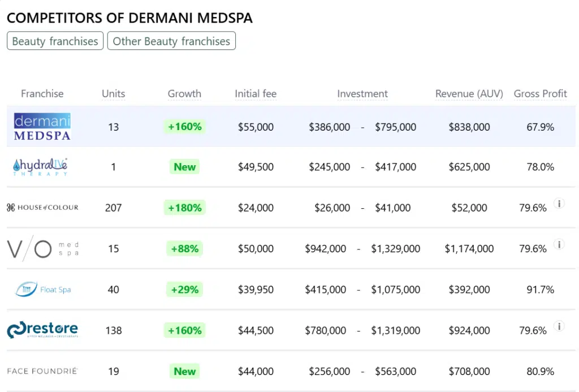Sort by the Investment column header
The width and height of the screenshot is (579, 392).
(x=362, y=94)
